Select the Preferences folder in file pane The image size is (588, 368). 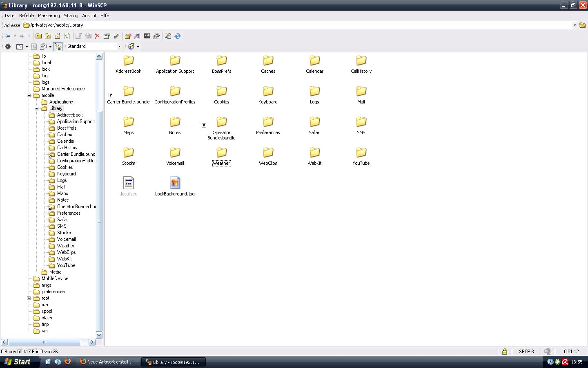click(268, 126)
